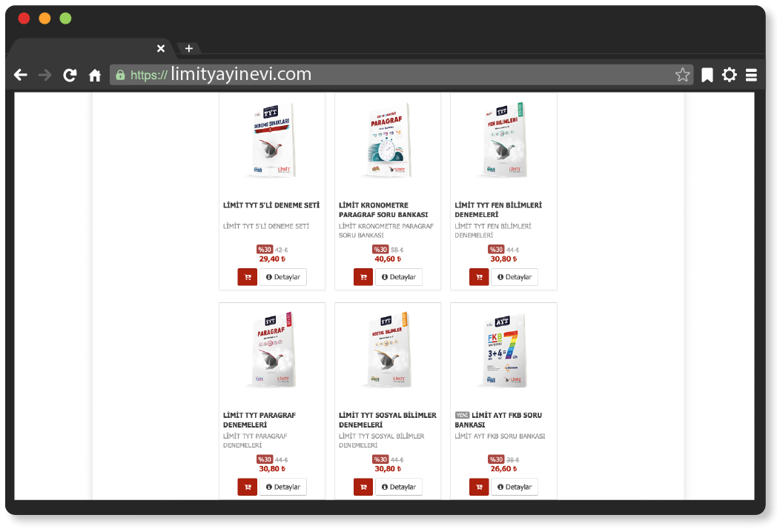This screenshot has width=777, height=532.
Task: Go to browser home page icon
Action: [x=95, y=75]
